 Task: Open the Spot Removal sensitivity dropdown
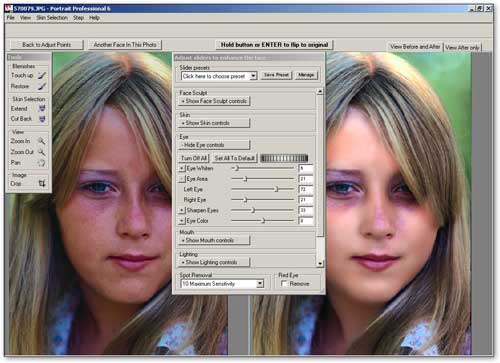(222, 284)
